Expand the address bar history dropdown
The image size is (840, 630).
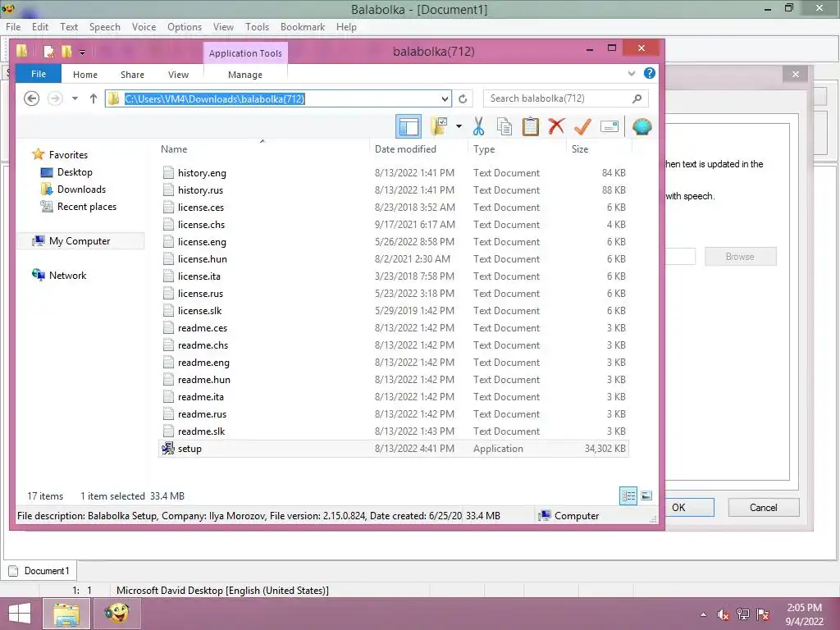(x=445, y=98)
